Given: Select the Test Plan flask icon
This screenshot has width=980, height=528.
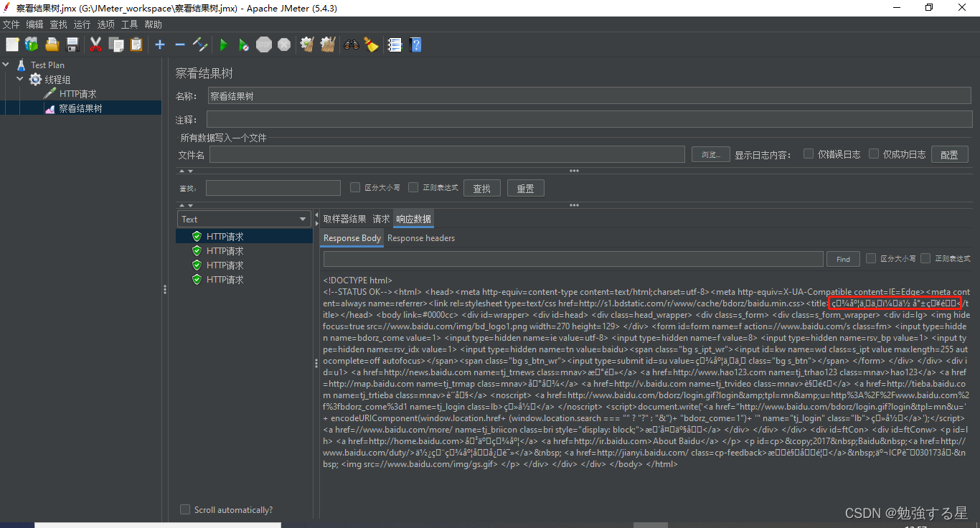Looking at the screenshot, I should (21, 65).
